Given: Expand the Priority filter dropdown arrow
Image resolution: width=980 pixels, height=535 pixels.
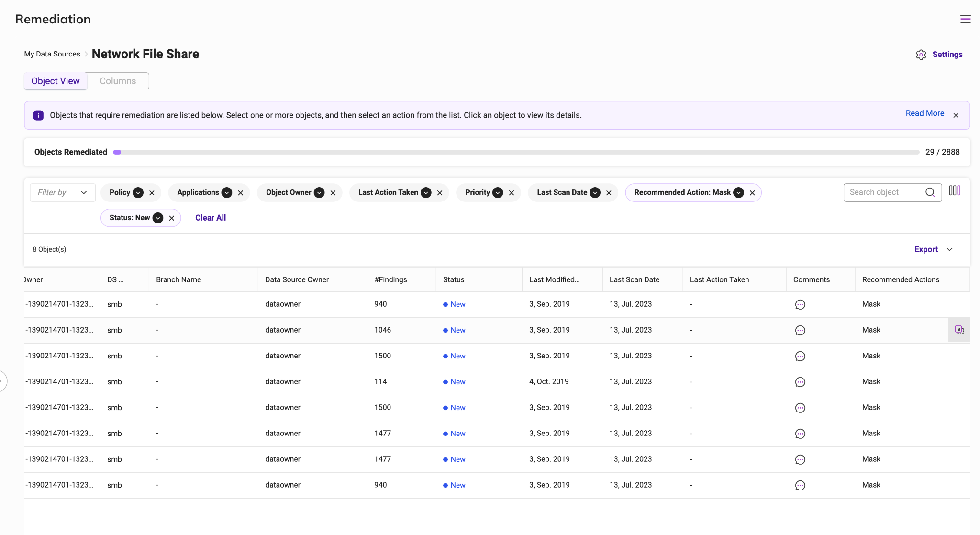Looking at the screenshot, I should tap(498, 192).
